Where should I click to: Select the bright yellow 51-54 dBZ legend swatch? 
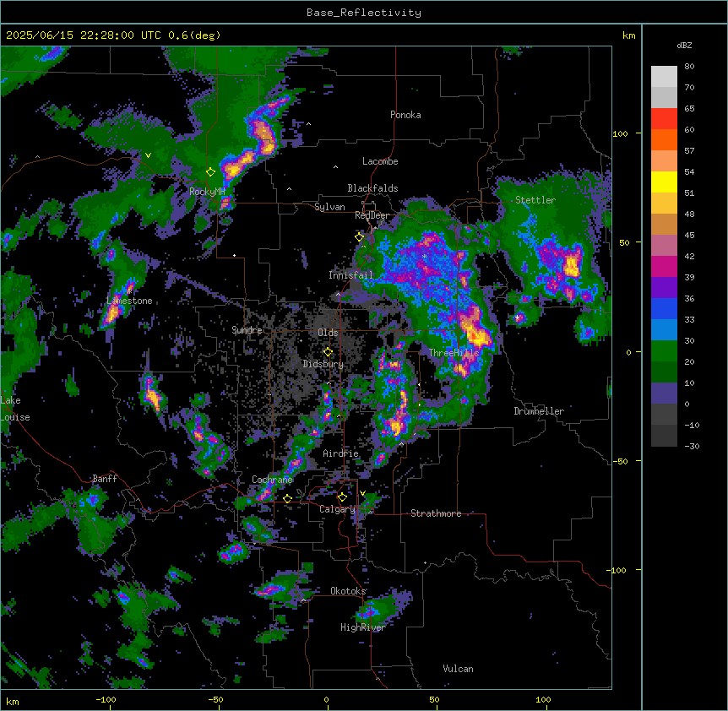[664, 182]
